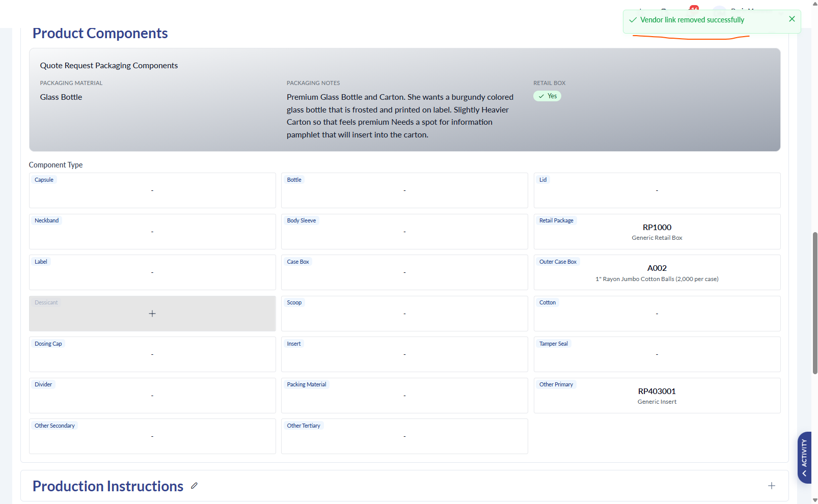Click the Generic Insert description text

(x=657, y=402)
